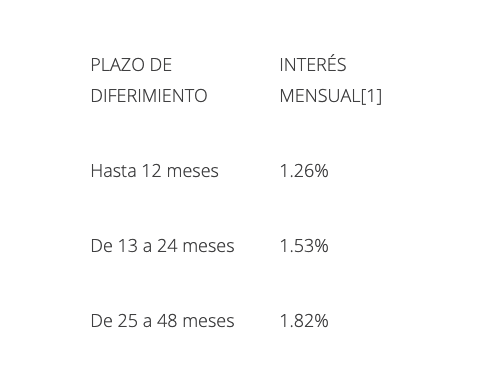Viewport: 479px width, 372px height.
Task: Click meses in the 25 a 48 row
Action: coord(209,322)
